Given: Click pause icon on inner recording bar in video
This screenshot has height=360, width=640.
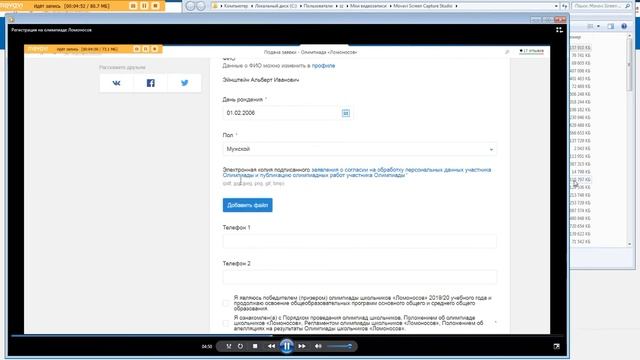Looking at the screenshot, I should (x=146, y=49).
